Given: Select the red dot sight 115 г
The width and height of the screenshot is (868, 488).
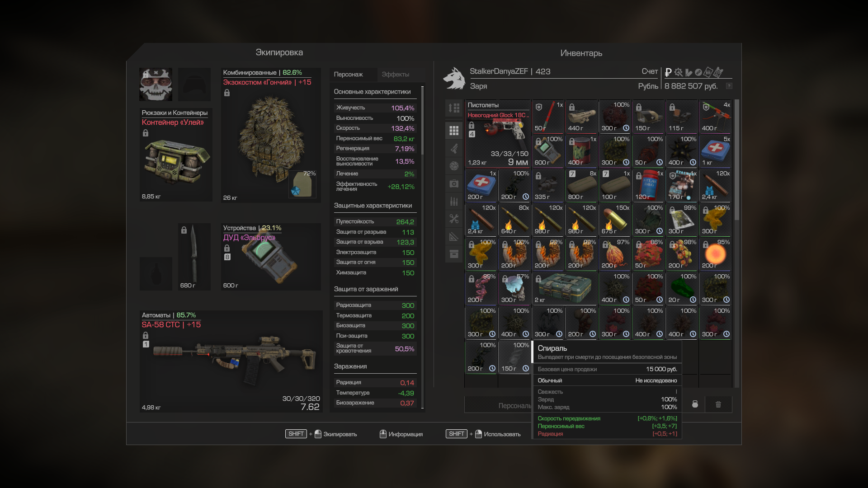Looking at the screenshot, I should [682, 117].
